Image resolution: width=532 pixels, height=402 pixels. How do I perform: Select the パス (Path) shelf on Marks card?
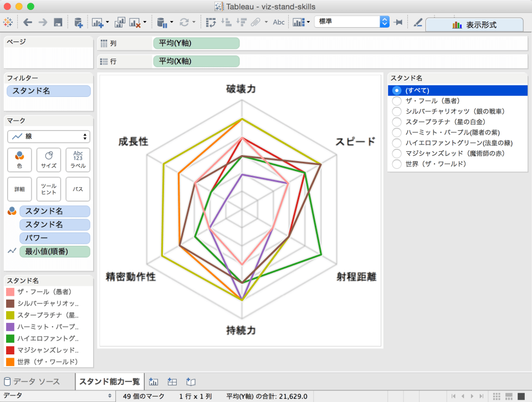pos(78,189)
